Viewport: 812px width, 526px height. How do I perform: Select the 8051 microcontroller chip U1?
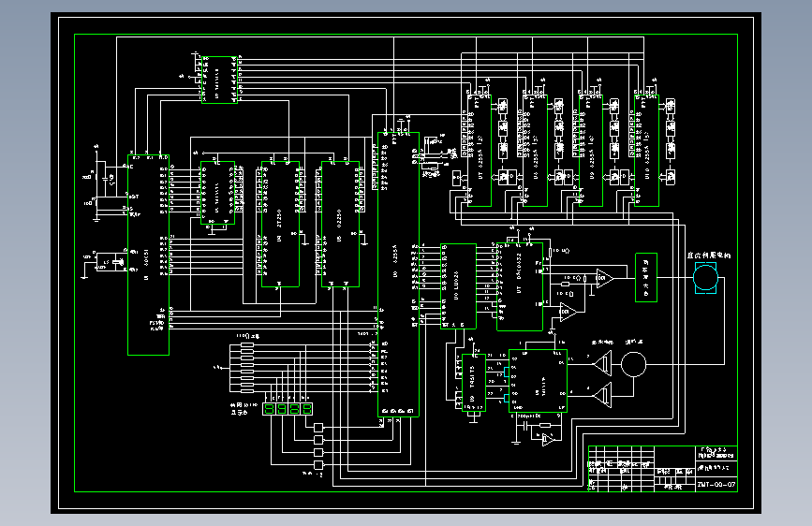148,256
